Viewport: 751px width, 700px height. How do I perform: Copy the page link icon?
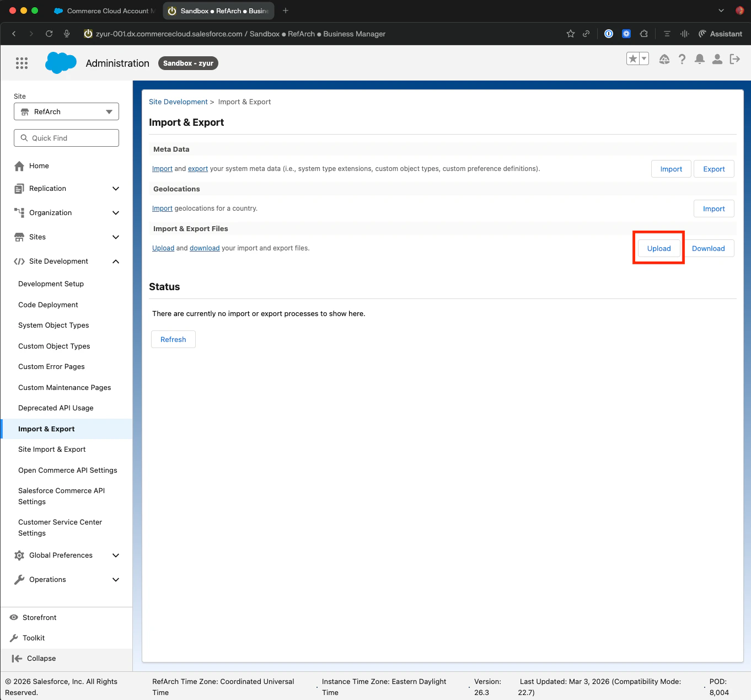[x=586, y=34]
